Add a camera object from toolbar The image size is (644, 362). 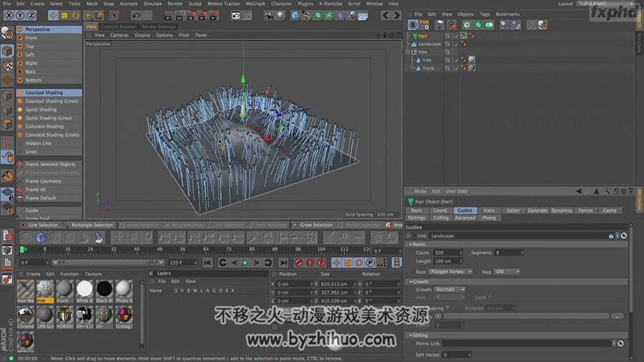[x=268, y=16]
